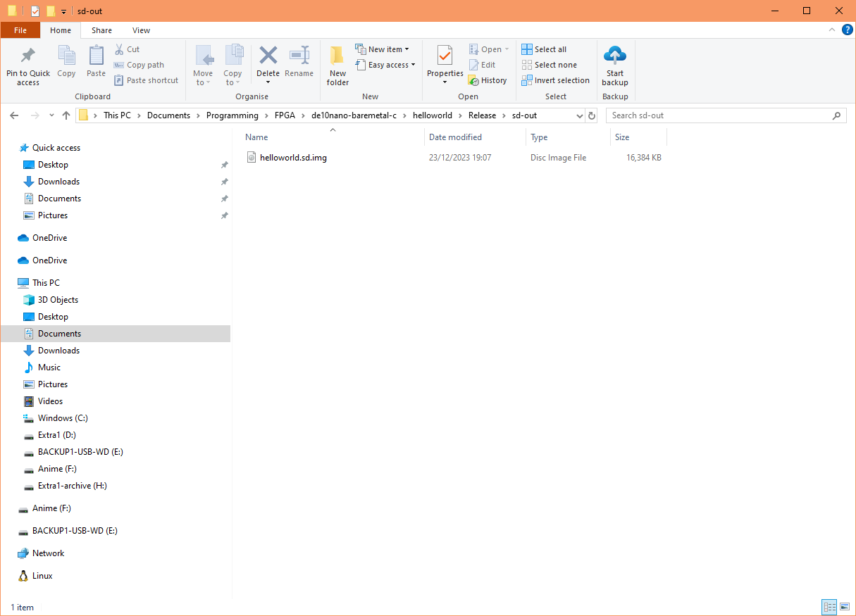Open the File menu

click(x=20, y=30)
